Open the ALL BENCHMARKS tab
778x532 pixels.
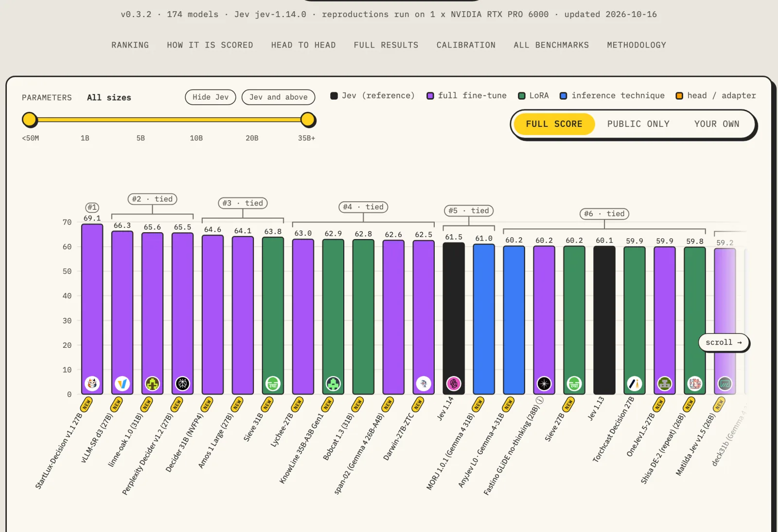pyautogui.click(x=551, y=45)
